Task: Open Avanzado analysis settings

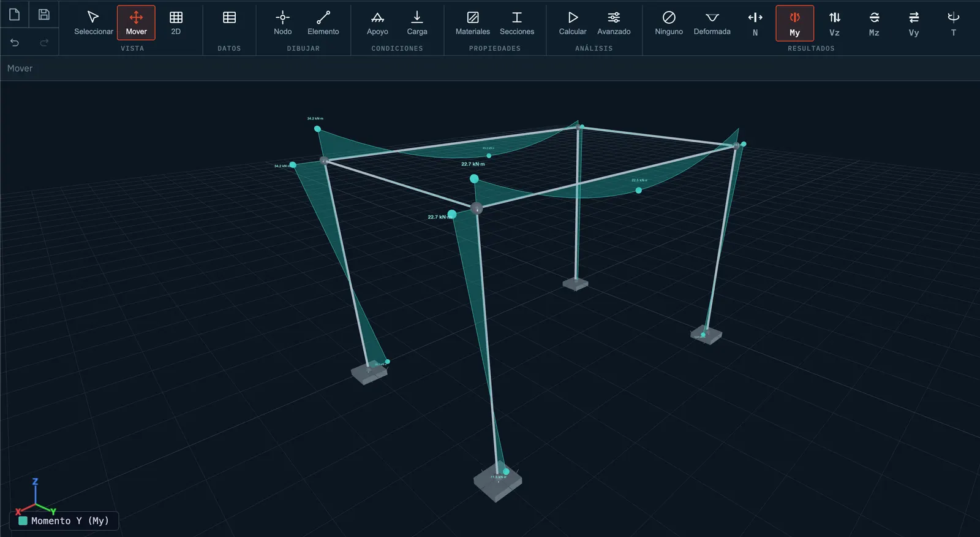Action: pos(614,23)
